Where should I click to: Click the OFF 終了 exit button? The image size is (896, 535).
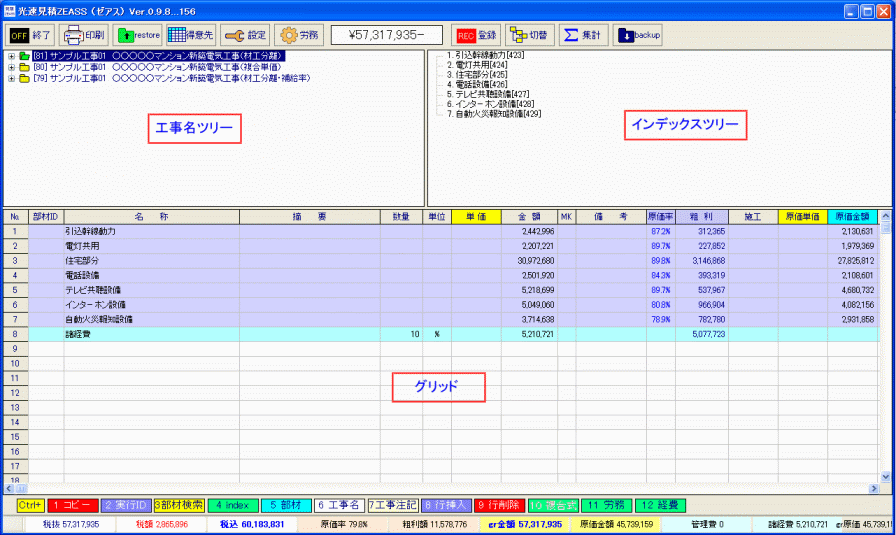coord(30,35)
